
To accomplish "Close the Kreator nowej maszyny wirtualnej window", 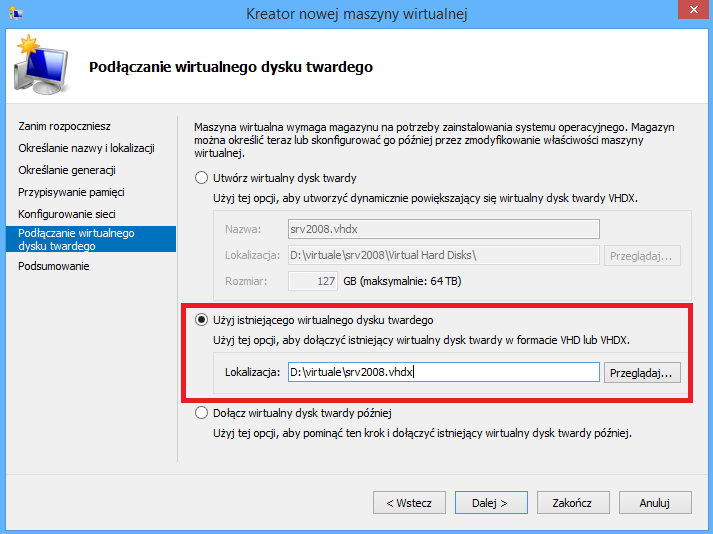I will [694, 10].
